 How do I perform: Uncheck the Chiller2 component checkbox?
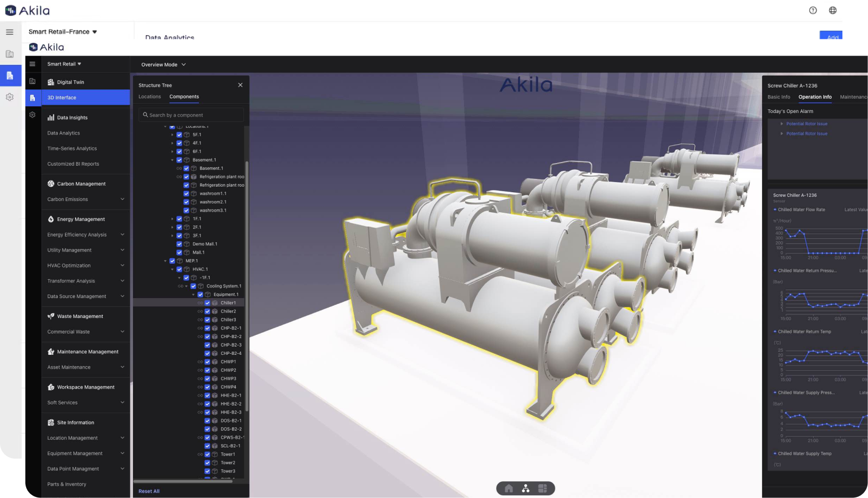[207, 311]
